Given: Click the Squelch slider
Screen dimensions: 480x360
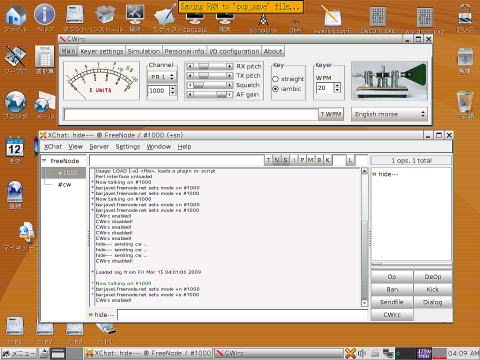Looking at the screenshot, I should pyautogui.click(x=210, y=85).
